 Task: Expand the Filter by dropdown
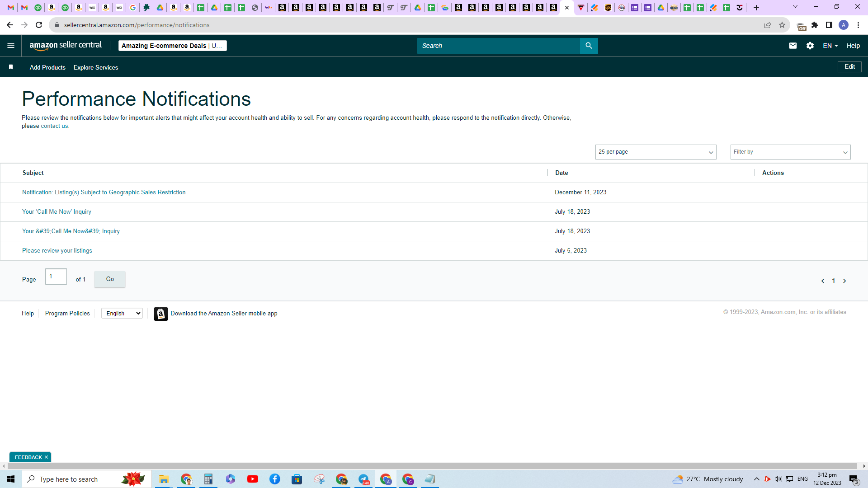(790, 152)
